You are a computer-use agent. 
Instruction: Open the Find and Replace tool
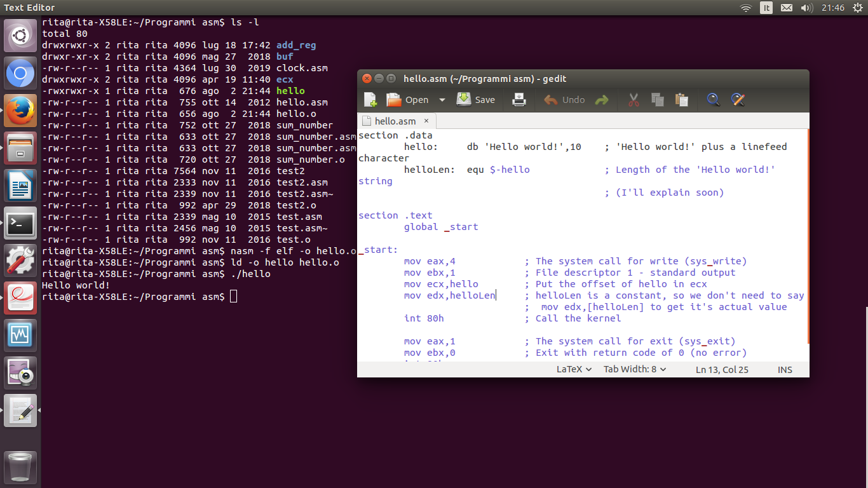[x=737, y=99]
